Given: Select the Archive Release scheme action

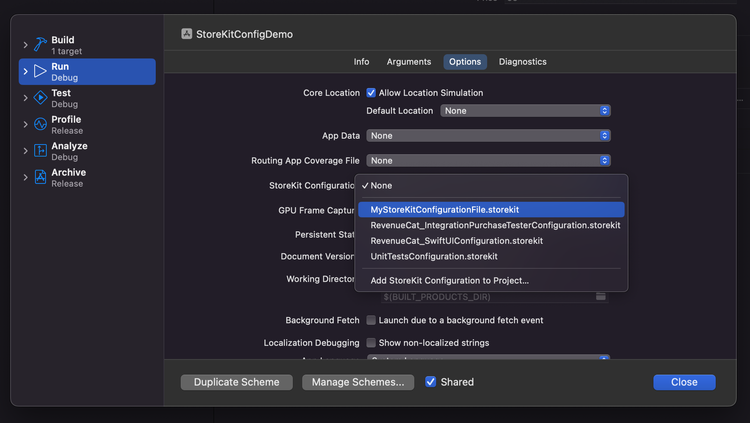Looking at the screenshot, I should (x=87, y=178).
